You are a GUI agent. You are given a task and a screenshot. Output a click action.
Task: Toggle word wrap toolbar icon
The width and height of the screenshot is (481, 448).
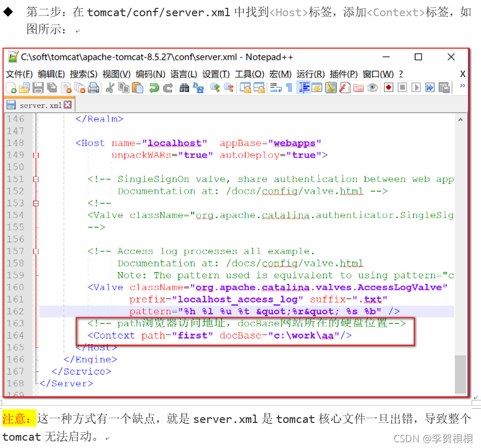275,88
